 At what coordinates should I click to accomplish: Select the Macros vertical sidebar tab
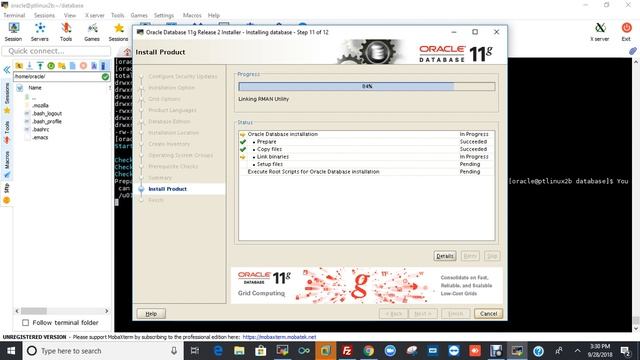click(x=7, y=164)
